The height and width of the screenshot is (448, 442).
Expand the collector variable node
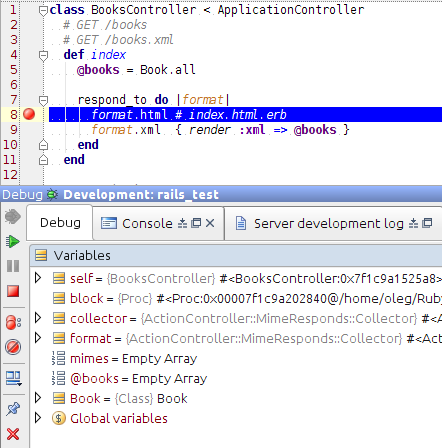38,318
